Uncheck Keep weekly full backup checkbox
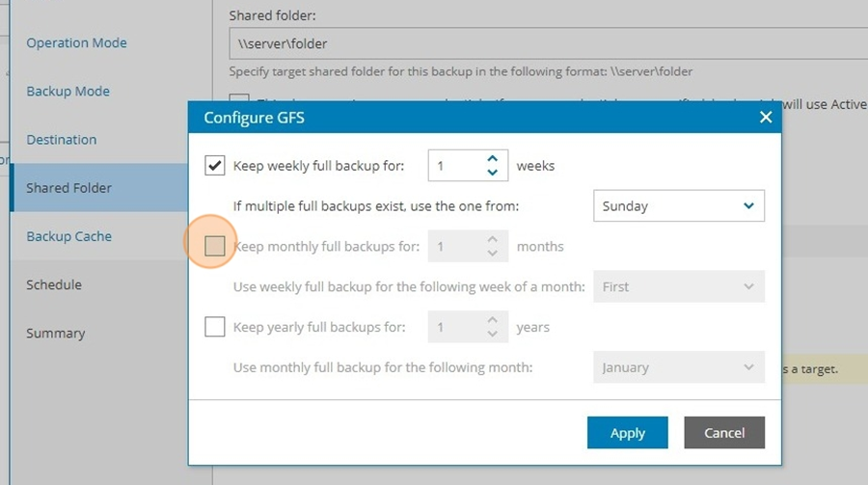The image size is (868, 485). pyautogui.click(x=215, y=165)
